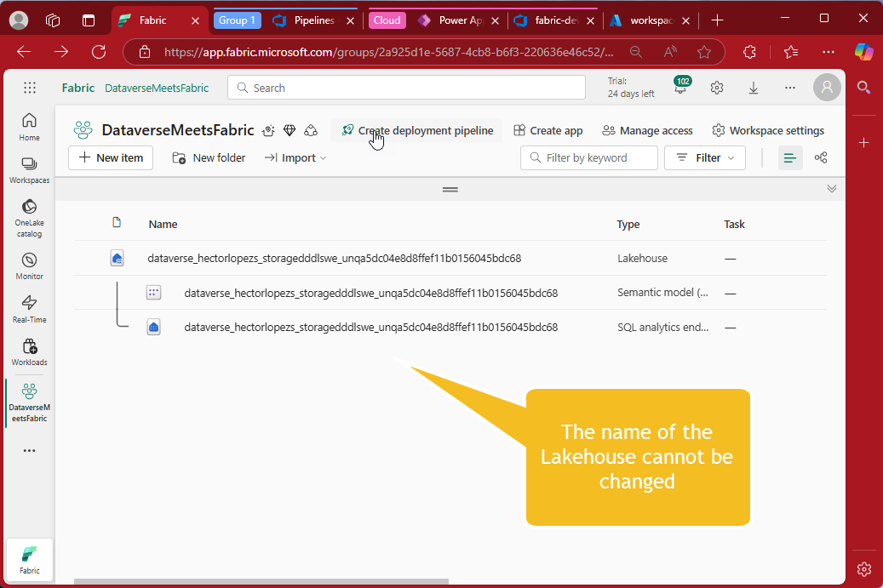Select the DataverseMeetsFabric workspace in the sidebar
Image resolution: width=883 pixels, height=588 pixels.
[x=29, y=402]
